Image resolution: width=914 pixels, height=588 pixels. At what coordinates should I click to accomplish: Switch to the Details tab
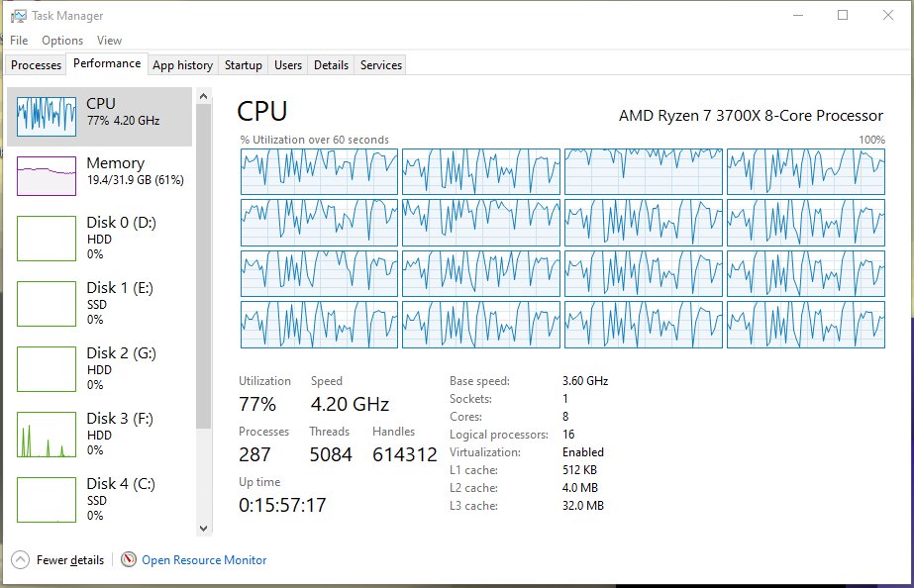pos(331,64)
